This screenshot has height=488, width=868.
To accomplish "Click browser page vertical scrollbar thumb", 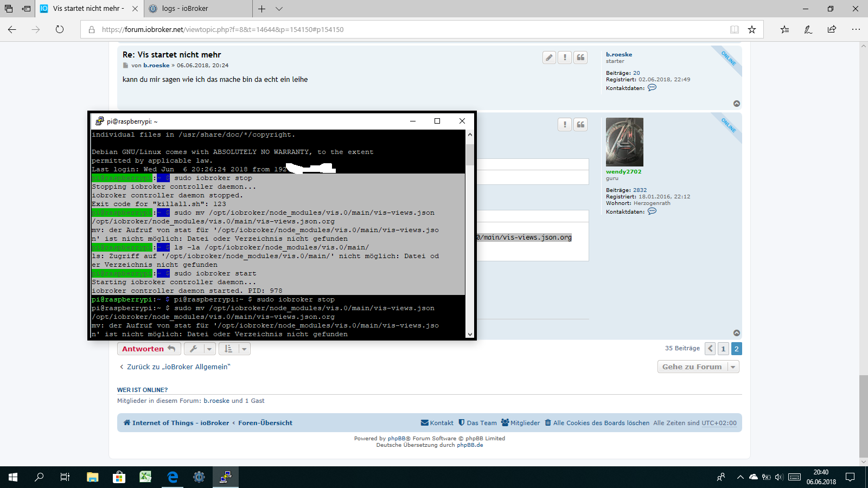I will click(863, 416).
